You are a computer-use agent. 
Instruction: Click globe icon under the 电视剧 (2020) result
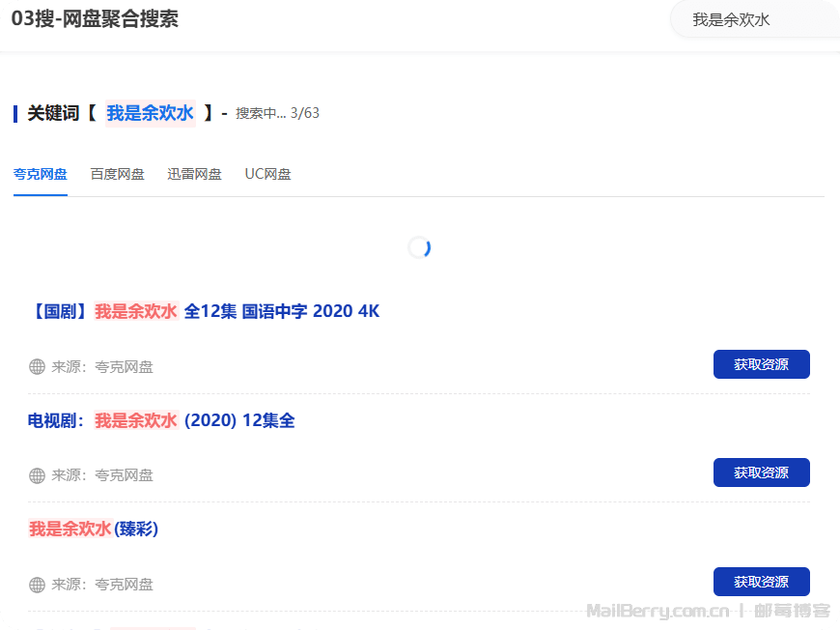pyautogui.click(x=37, y=475)
